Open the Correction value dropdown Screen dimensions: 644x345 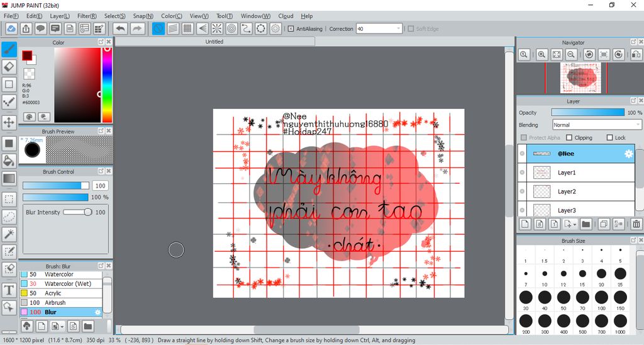(398, 28)
